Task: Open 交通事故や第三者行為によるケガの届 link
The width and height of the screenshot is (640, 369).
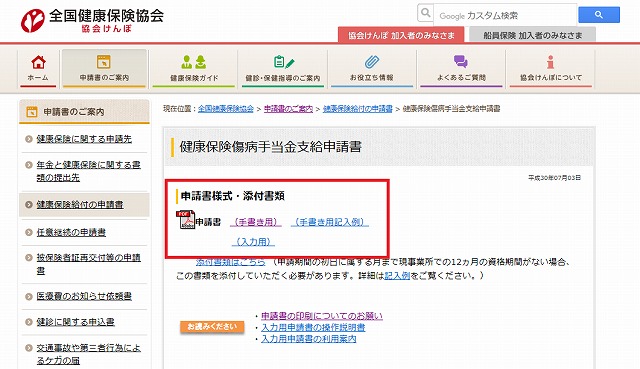Action: click(x=88, y=354)
